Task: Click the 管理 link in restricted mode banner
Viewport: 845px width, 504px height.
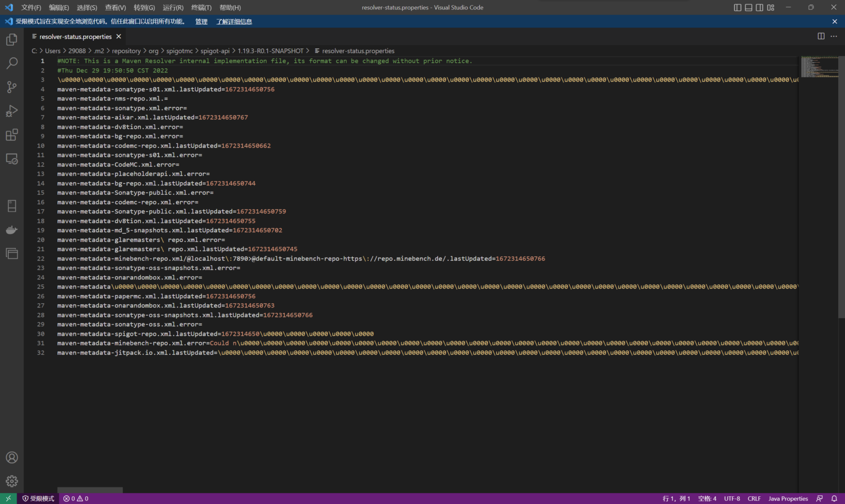Action: point(201,21)
